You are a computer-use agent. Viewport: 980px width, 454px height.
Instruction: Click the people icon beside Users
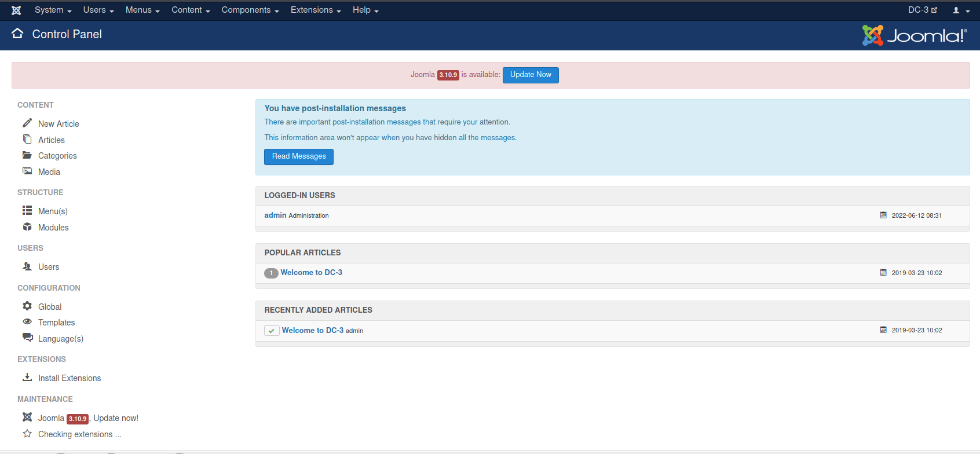(27, 266)
